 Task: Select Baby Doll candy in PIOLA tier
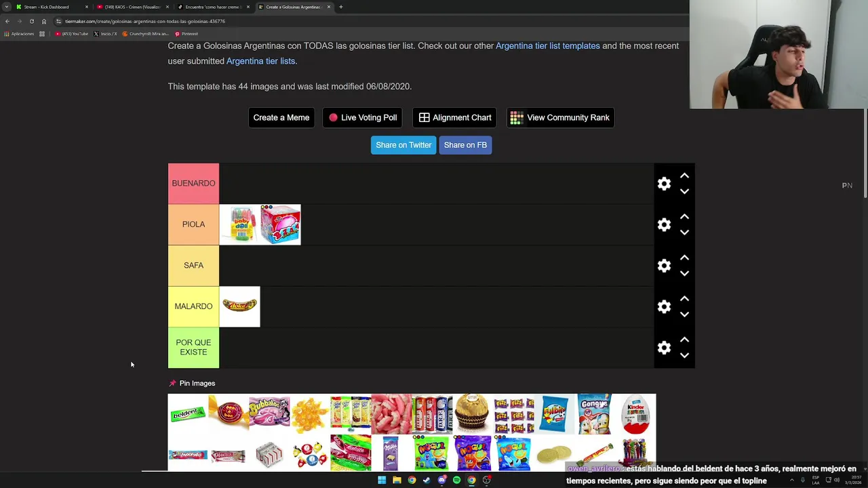[239, 224]
